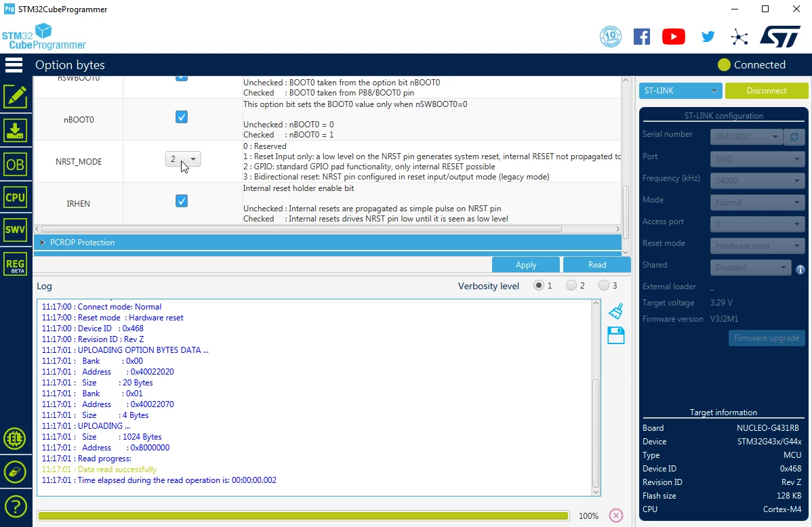Select the OB option bytes icon
The width and height of the screenshot is (812, 527).
click(x=16, y=165)
